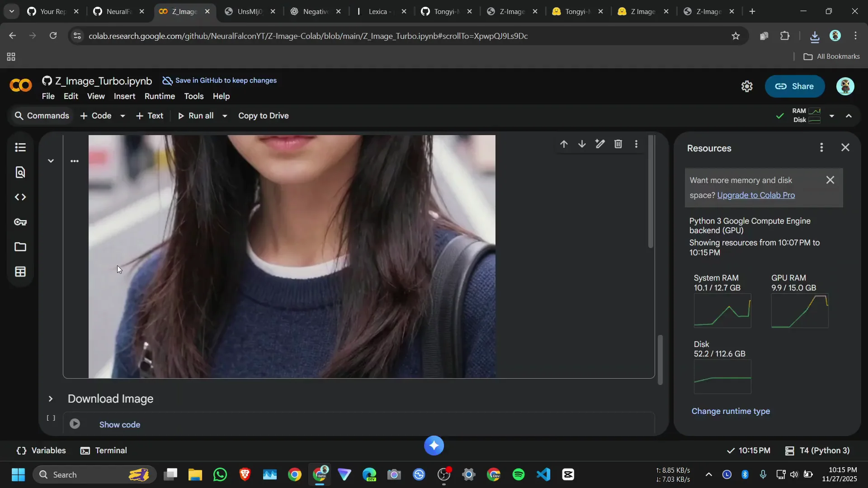Dismiss the Colab Pro upgrade banner
This screenshot has width=868, height=488.
coord(830,180)
